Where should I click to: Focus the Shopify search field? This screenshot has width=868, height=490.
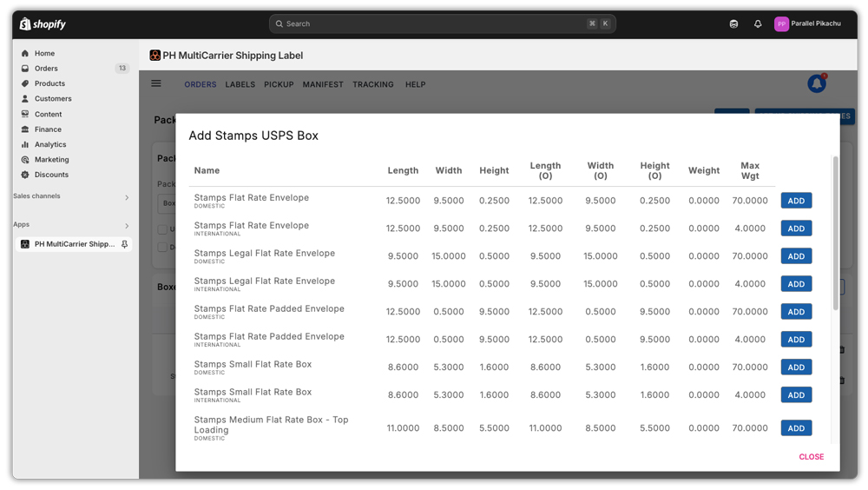point(443,23)
